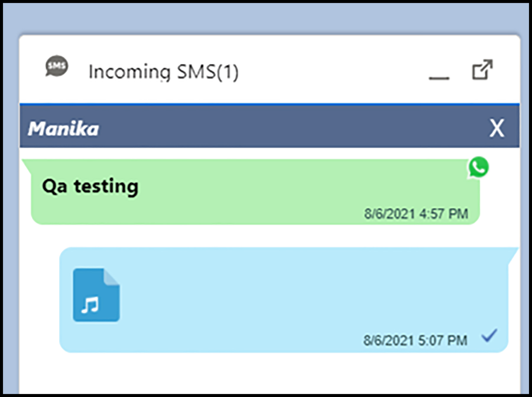The width and height of the screenshot is (532, 397).
Task: Click the music note on file icon
Action: click(x=90, y=304)
